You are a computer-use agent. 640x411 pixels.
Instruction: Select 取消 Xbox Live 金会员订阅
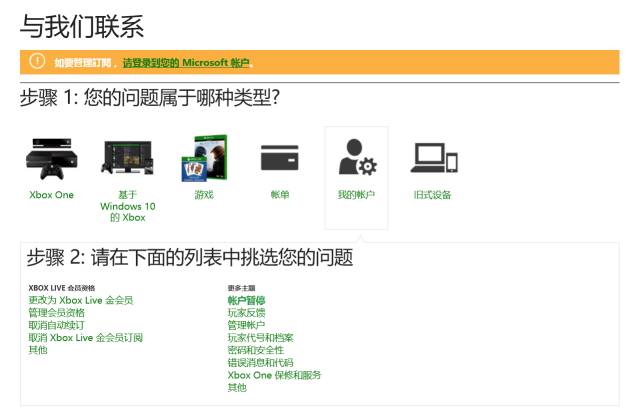(x=85, y=338)
